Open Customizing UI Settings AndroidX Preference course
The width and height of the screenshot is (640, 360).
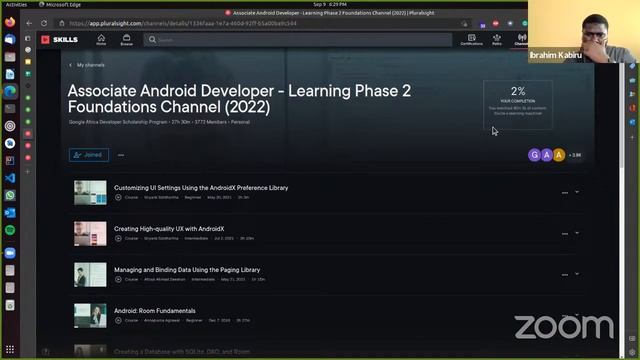[201, 188]
